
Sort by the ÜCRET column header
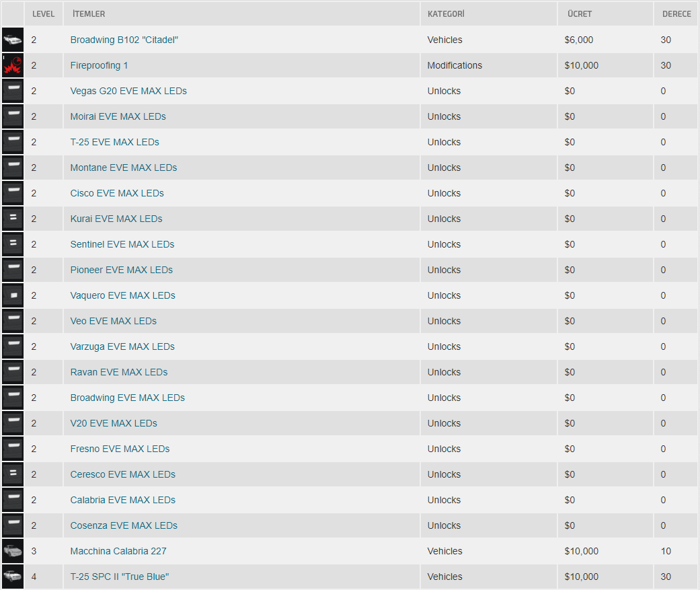pos(579,14)
